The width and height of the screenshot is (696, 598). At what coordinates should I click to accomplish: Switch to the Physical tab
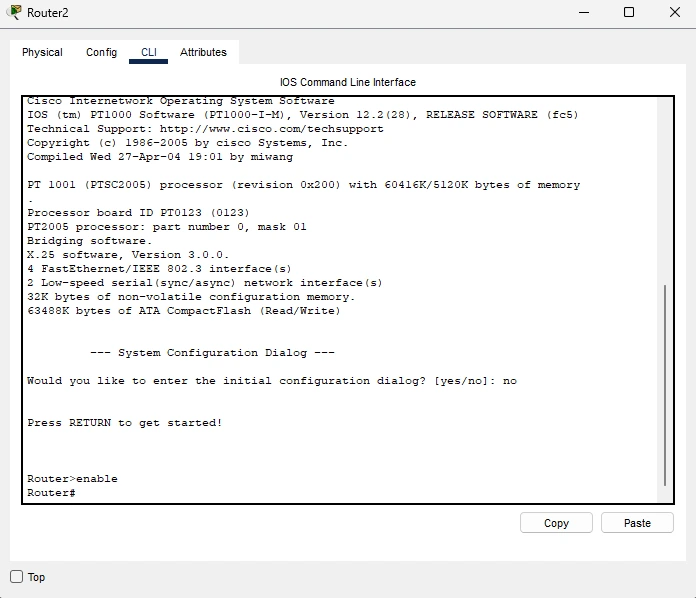click(42, 52)
